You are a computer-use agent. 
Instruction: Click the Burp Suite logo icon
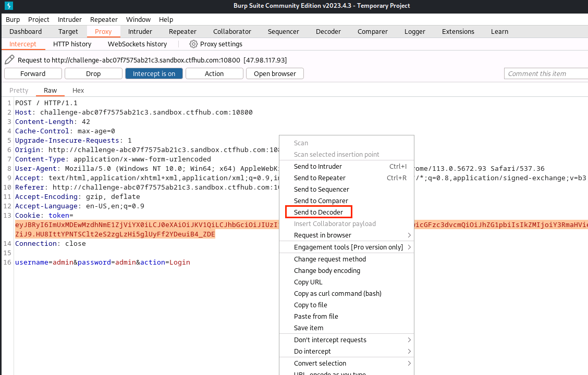pos(9,6)
